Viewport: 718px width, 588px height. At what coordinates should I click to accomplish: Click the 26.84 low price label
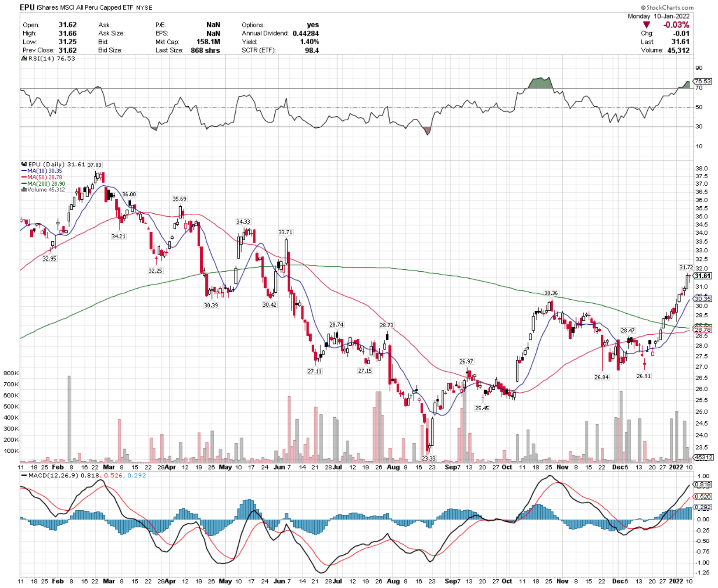602,377
